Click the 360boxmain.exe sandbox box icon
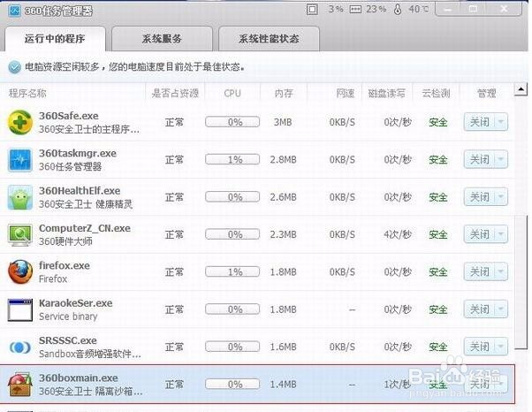The image size is (532, 412). click(x=20, y=385)
